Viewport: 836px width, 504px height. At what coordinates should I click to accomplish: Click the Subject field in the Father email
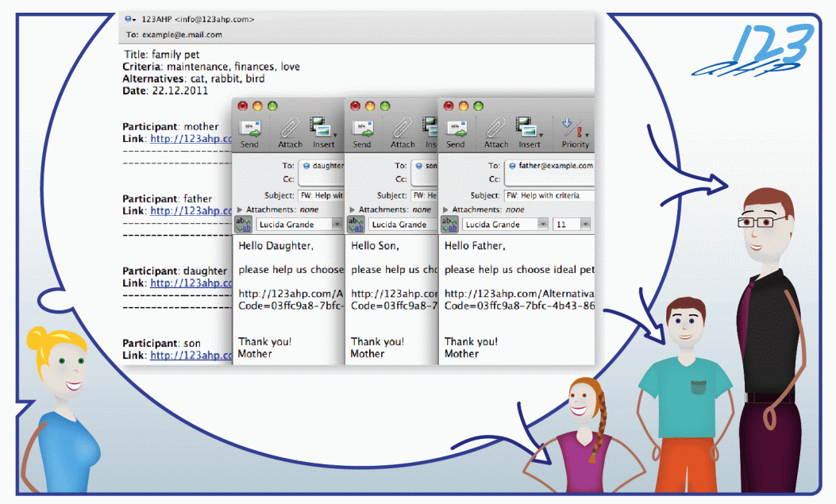click(x=548, y=195)
